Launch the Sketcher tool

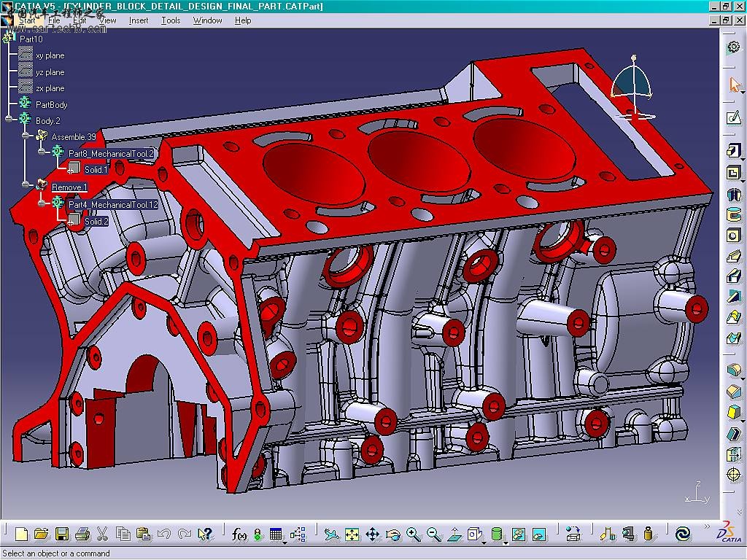click(734, 117)
